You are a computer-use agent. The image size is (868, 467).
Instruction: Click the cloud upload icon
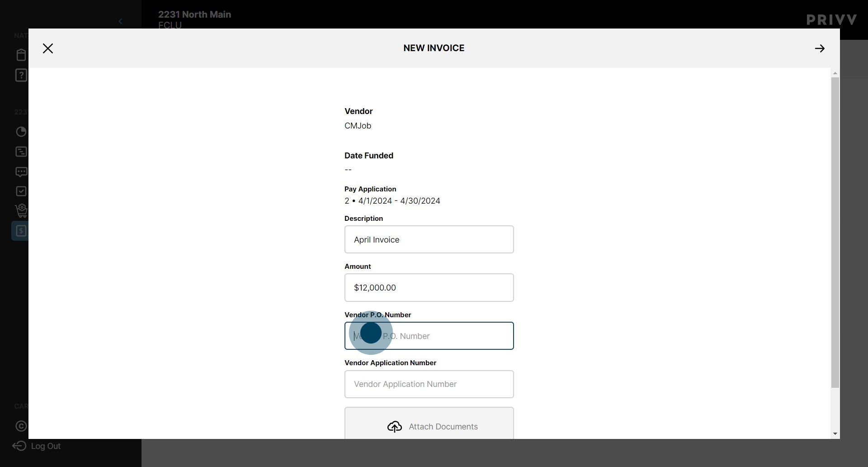[395, 427]
